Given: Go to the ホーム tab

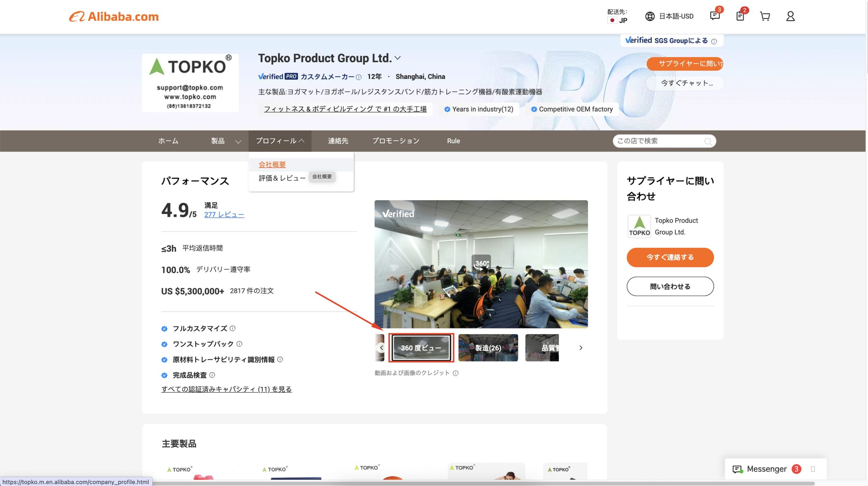Looking at the screenshot, I should coord(168,141).
